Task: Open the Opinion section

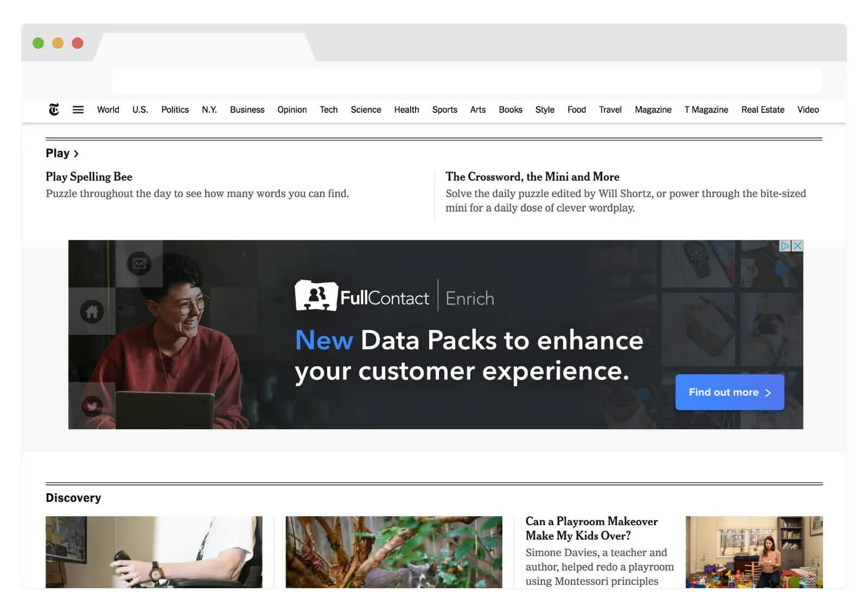Action: tap(292, 110)
